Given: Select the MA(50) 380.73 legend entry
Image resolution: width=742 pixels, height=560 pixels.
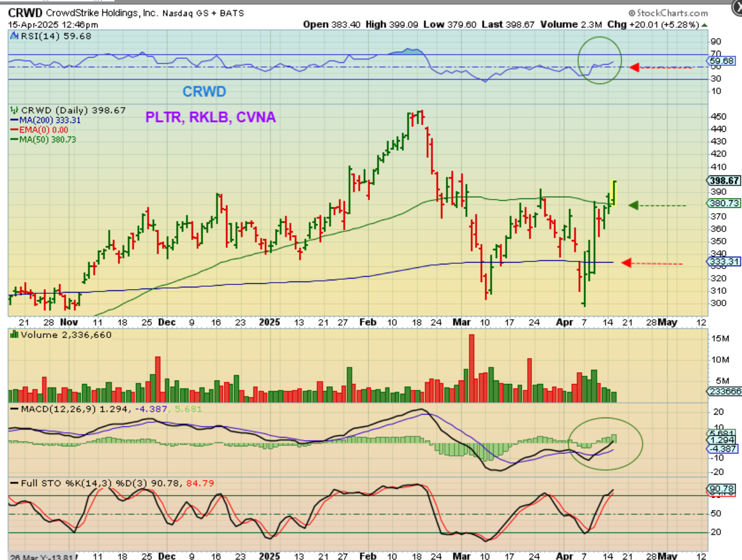Looking at the screenshot, I should pos(43,139).
